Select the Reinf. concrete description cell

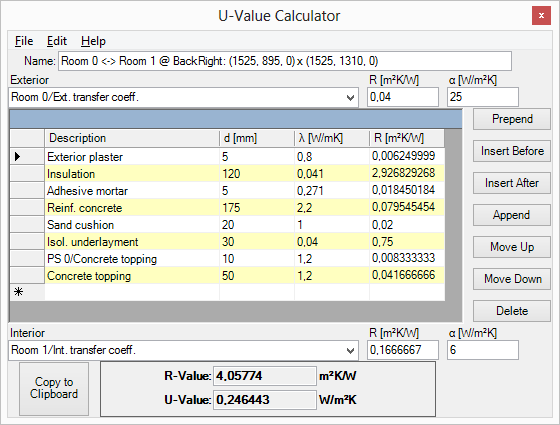pos(132,208)
